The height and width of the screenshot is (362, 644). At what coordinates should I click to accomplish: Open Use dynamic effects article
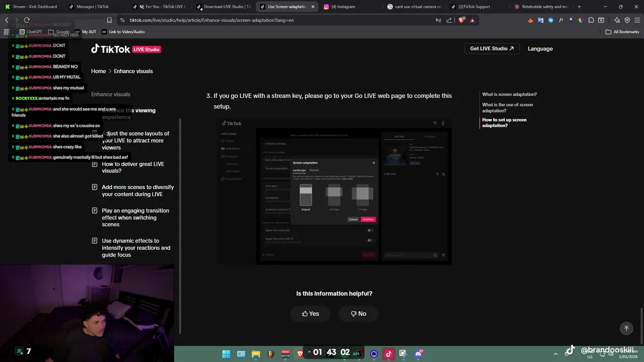(133, 248)
